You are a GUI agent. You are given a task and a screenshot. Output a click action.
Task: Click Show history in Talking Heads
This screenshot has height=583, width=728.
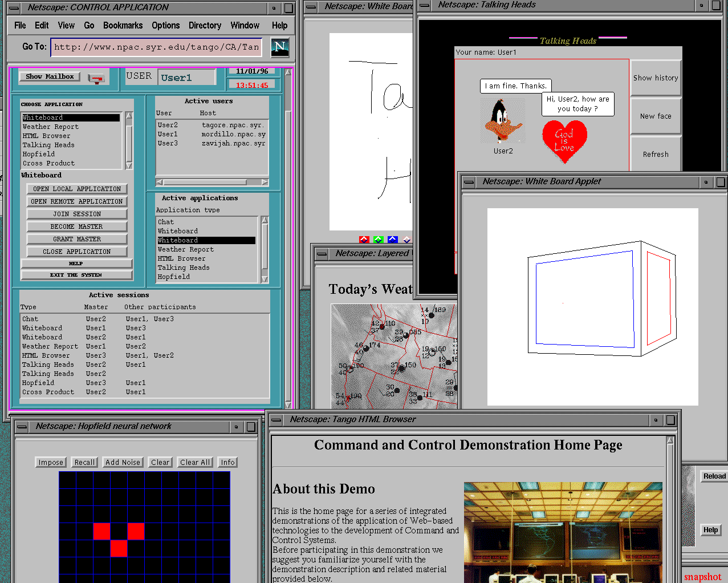point(656,78)
